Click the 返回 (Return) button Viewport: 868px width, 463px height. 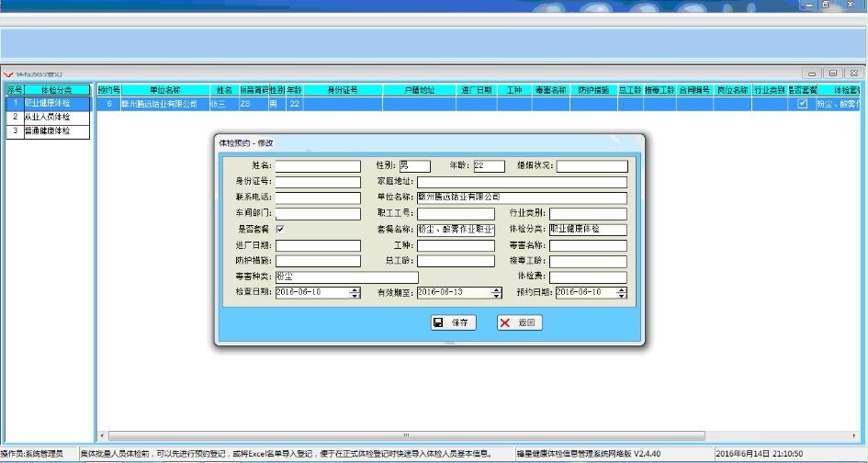(520, 322)
